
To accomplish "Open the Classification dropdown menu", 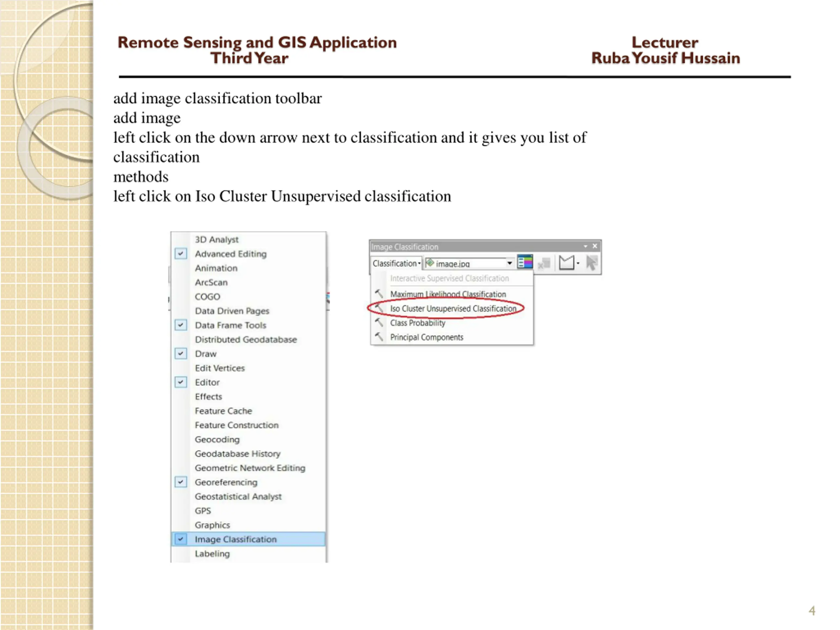I will (396, 263).
